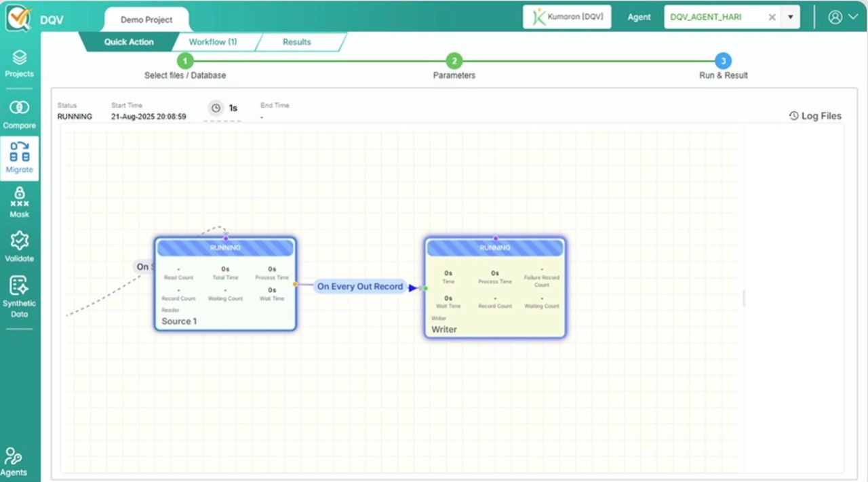Image resolution: width=868 pixels, height=482 pixels.
Task: Click the Source 1 output port dot
Action: pyautogui.click(x=295, y=284)
